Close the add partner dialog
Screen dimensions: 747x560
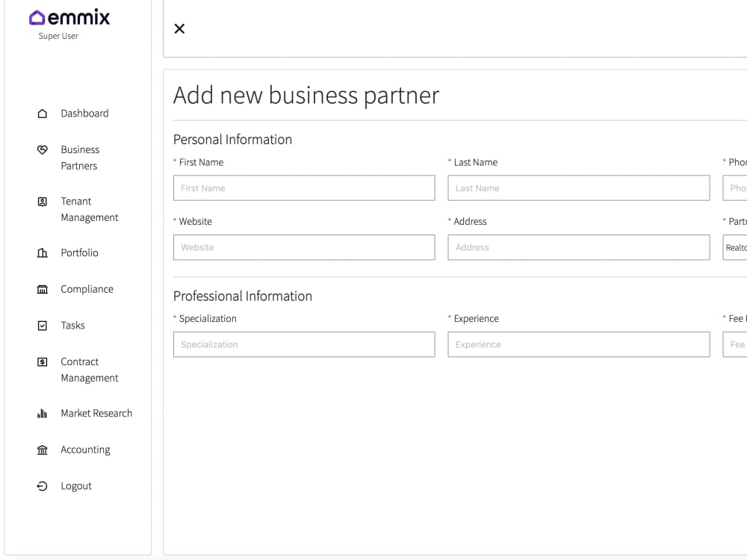click(x=179, y=28)
